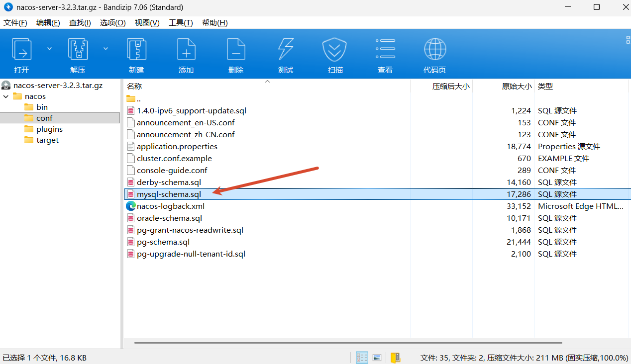
Task: Select pg-grant-nacos-readwrite.sql file
Action: [190, 230]
